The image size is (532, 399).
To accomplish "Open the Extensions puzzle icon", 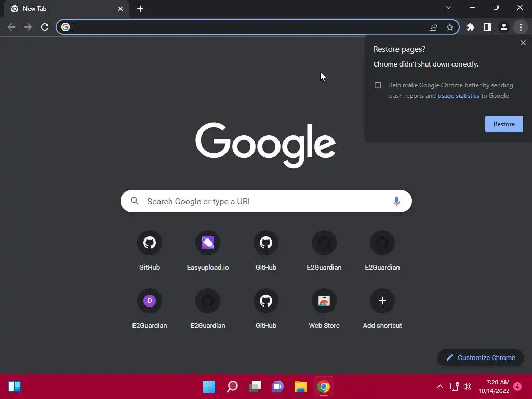I will coord(470,27).
